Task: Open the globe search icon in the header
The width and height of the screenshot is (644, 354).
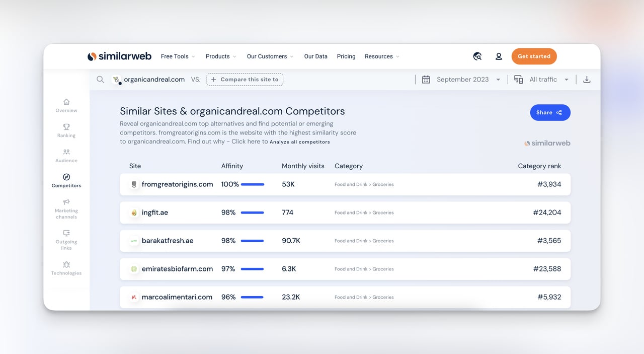Action: 477,56
